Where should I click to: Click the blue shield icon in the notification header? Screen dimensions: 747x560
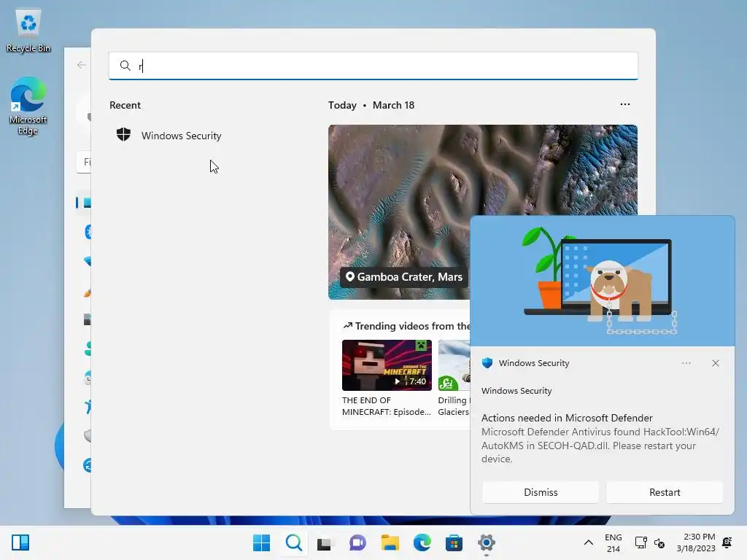pyautogui.click(x=487, y=363)
